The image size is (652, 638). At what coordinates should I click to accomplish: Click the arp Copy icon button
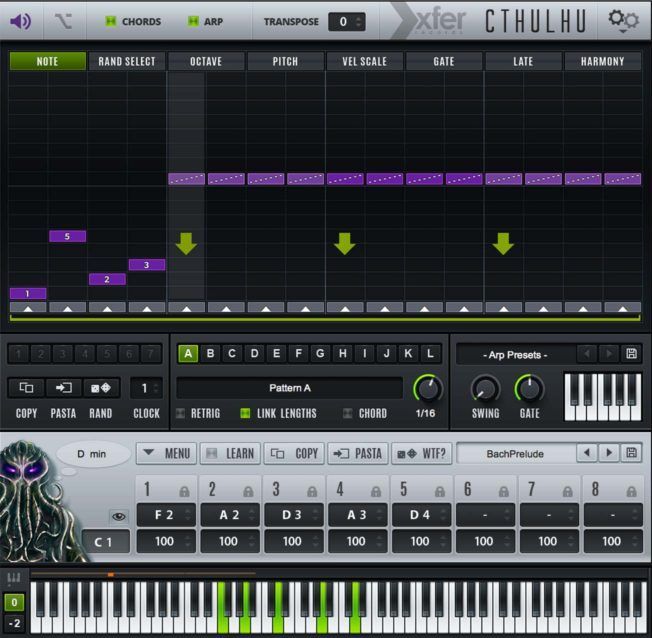point(27,388)
